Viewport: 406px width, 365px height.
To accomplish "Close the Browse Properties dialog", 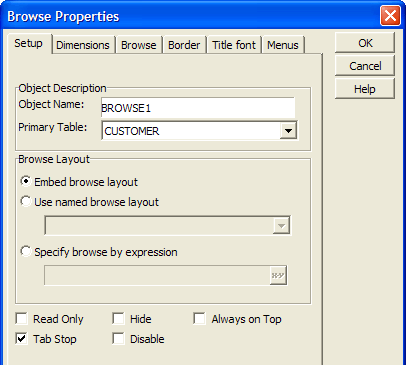I will [x=390, y=16].
